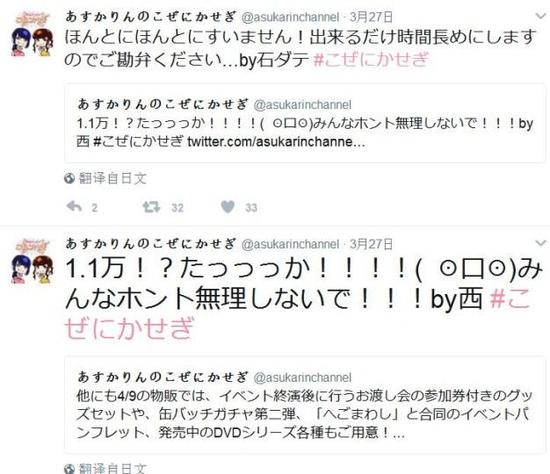Open quoted tweet beginning with 1.1万！？
550x474 pixels.
tap(305, 123)
